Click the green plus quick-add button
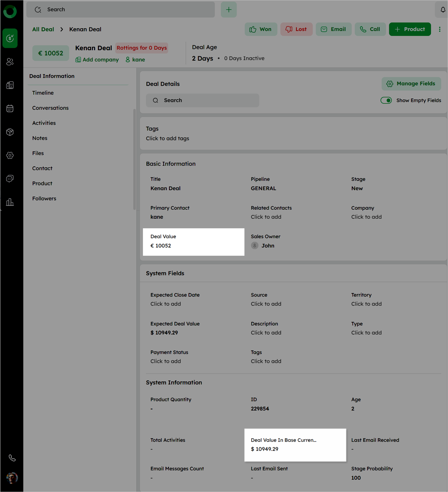 click(x=229, y=10)
